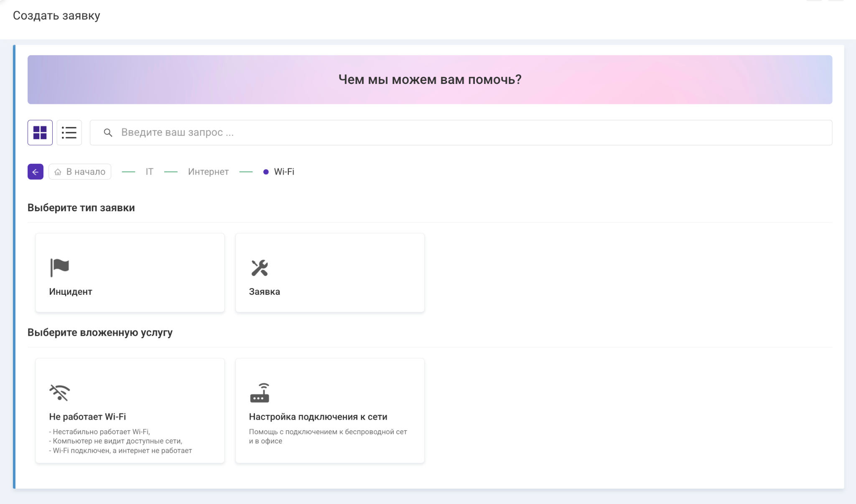The width and height of the screenshot is (856, 504).
Task: Click the crossed-out Wi-Fi icon
Action: (x=60, y=393)
